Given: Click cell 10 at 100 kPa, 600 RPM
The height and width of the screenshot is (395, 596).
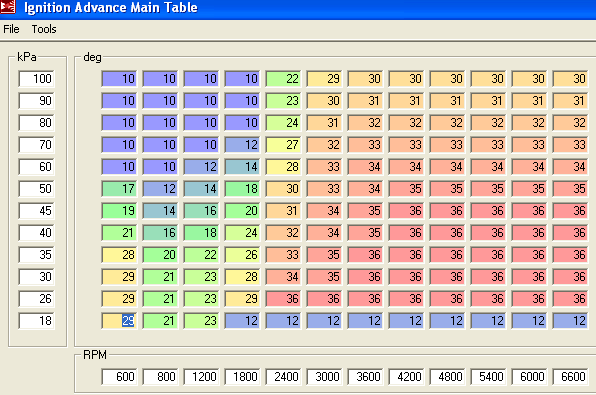Looking at the screenshot, I should tap(119, 79).
